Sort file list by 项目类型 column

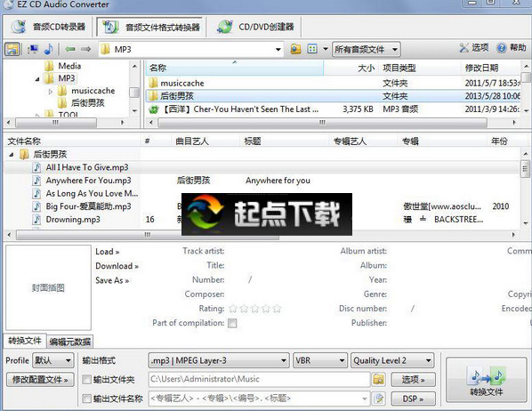point(419,68)
